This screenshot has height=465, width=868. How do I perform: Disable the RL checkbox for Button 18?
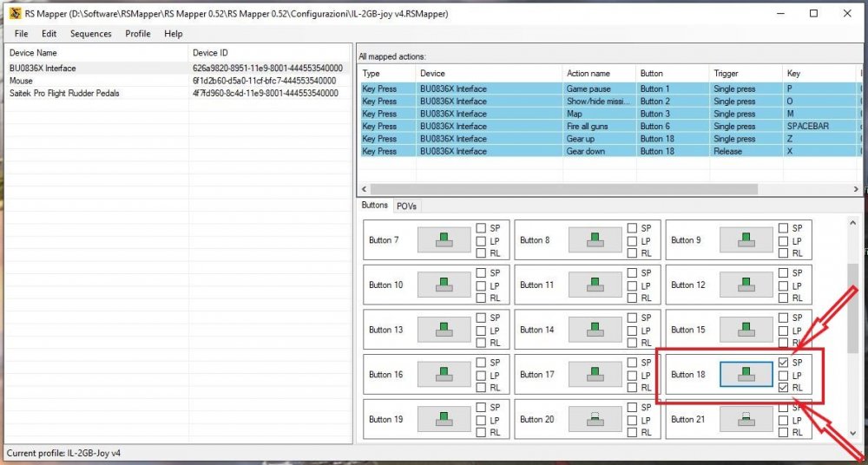point(784,388)
